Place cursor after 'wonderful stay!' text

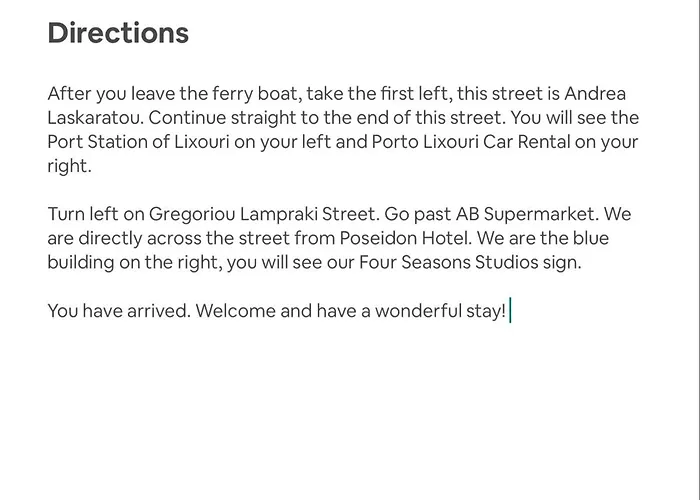pos(509,311)
